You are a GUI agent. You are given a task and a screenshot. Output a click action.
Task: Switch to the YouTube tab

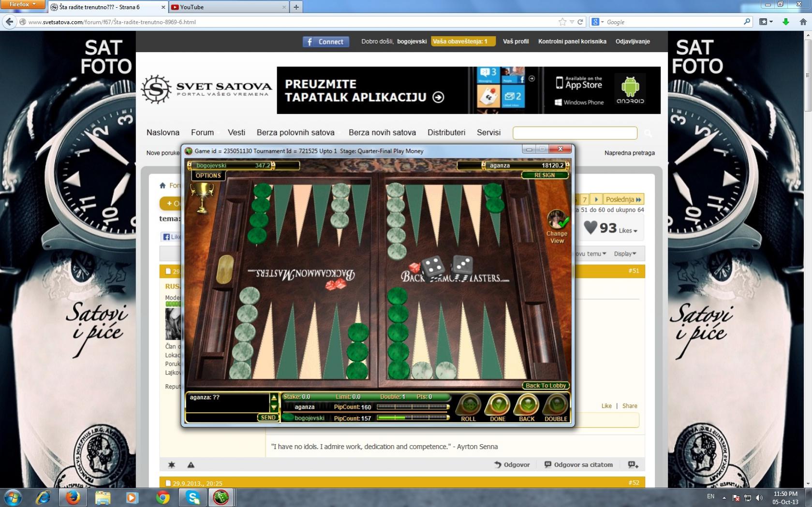228,7
